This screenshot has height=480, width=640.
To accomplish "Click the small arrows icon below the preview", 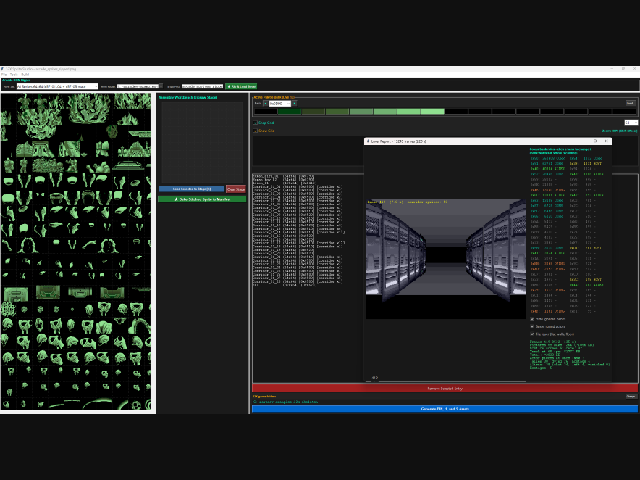I will point(375,378).
